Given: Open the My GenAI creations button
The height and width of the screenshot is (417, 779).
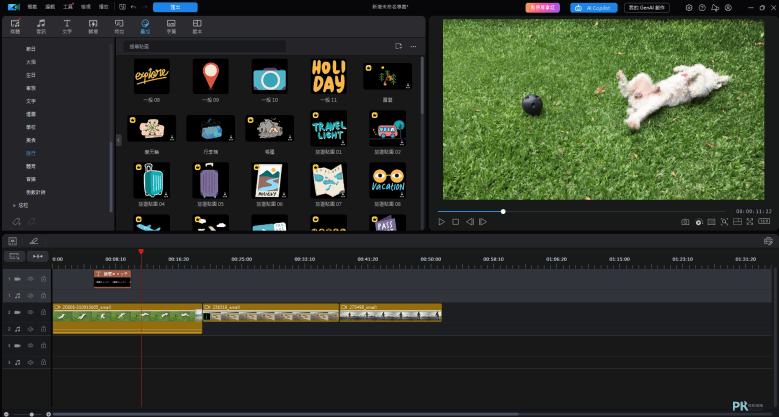Looking at the screenshot, I should point(647,7).
